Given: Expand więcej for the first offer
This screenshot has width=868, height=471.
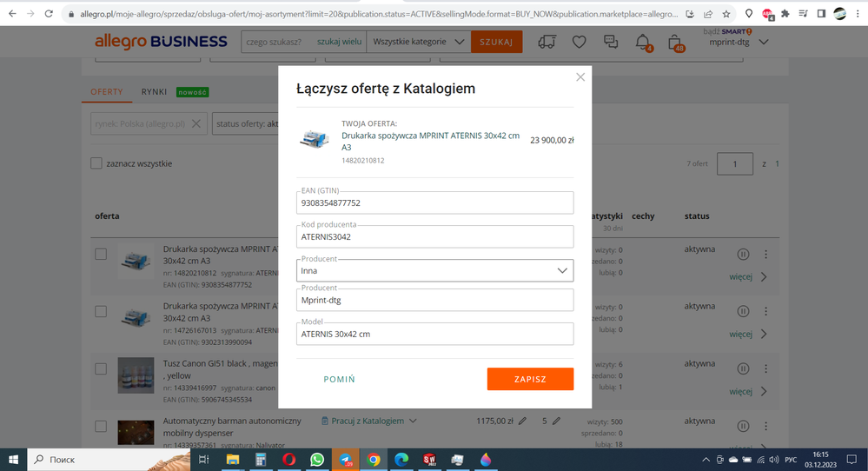Looking at the screenshot, I should (x=748, y=276).
